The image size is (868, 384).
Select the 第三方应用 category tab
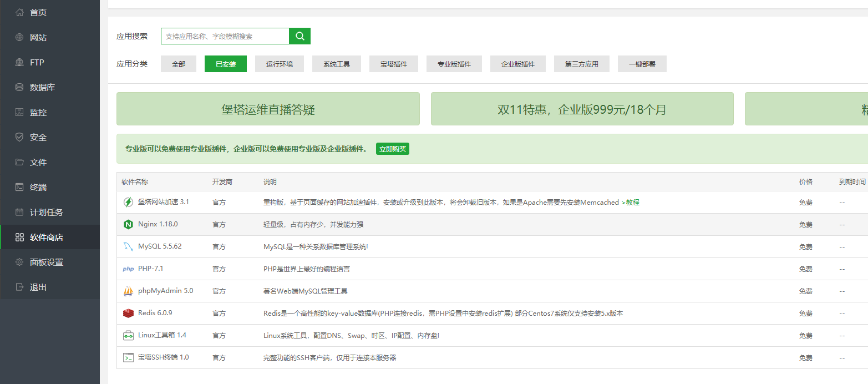click(582, 64)
